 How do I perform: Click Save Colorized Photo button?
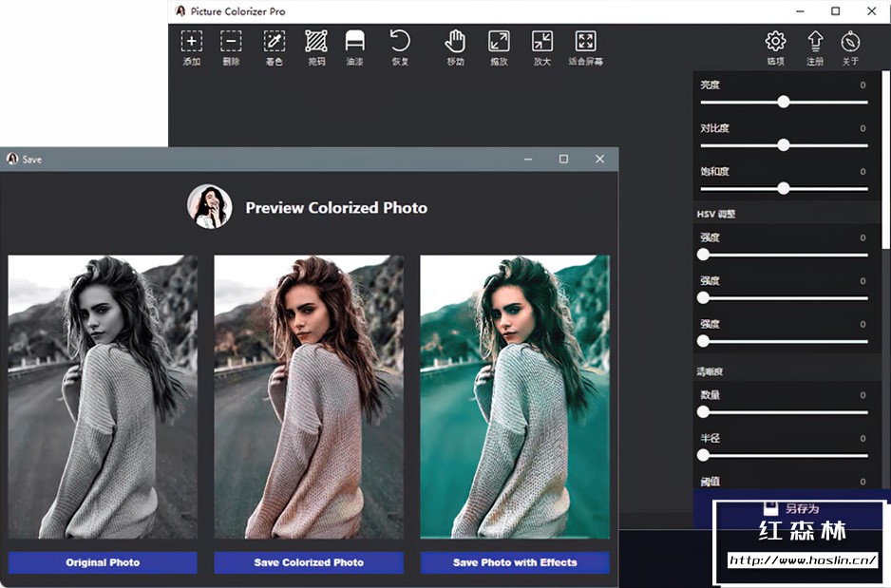pos(309,562)
